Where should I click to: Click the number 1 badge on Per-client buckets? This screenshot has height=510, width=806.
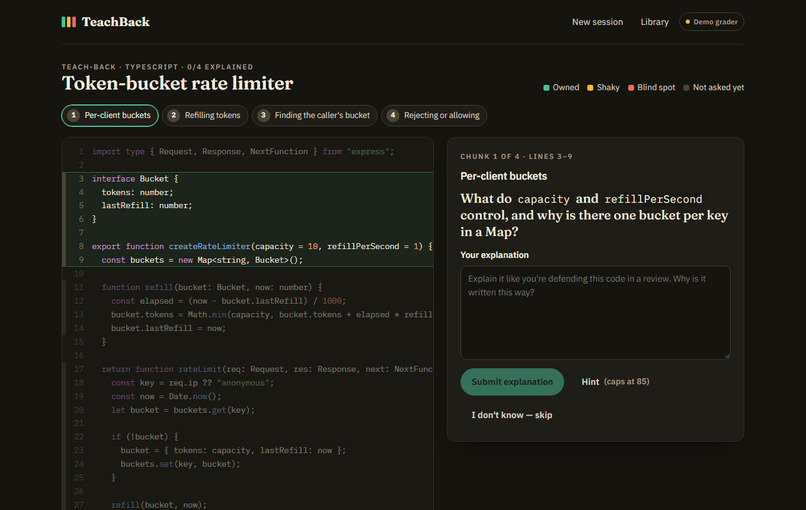[x=74, y=115]
